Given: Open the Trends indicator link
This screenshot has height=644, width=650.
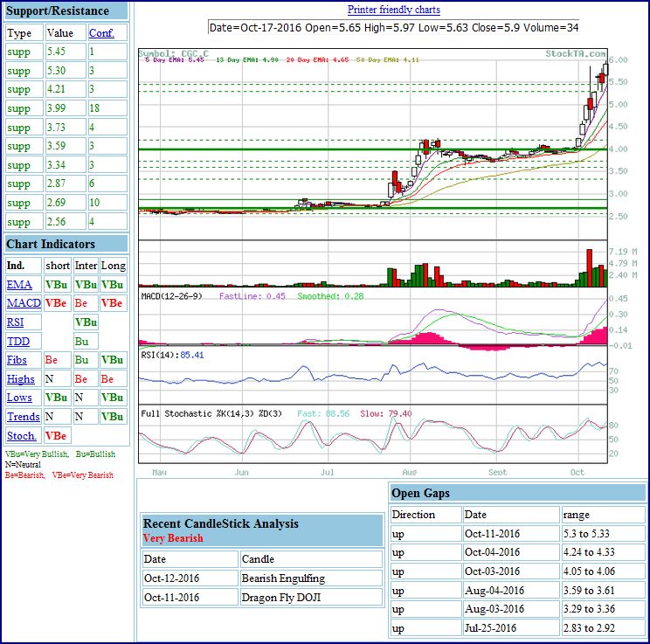Looking at the screenshot, I should tap(23, 417).
